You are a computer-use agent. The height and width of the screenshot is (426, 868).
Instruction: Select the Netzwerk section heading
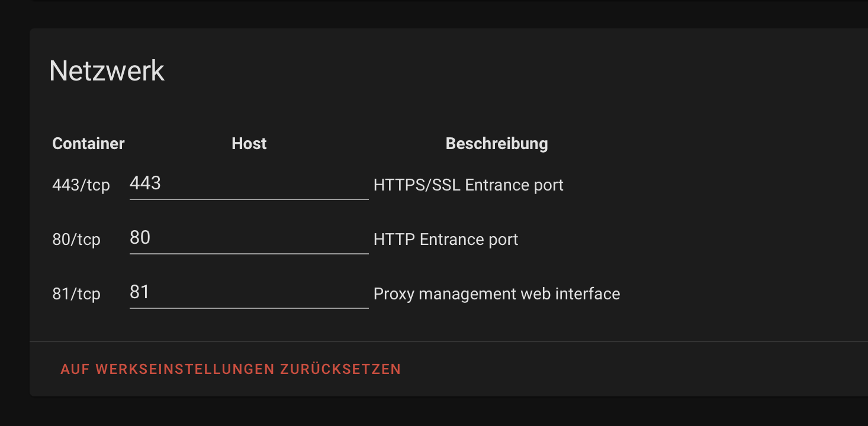click(107, 70)
